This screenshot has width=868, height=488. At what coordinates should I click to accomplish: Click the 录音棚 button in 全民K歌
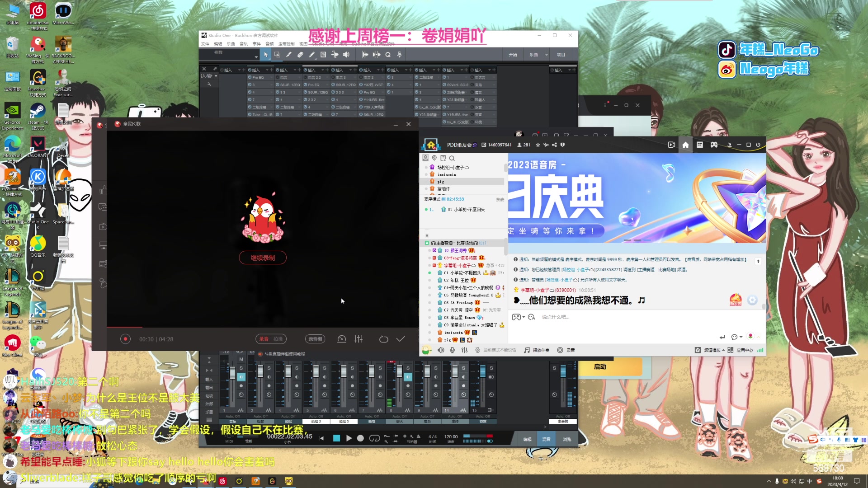click(315, 339)
